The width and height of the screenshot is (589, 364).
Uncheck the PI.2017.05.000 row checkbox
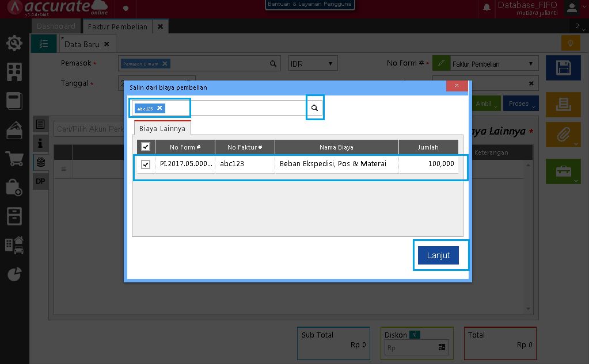(145, 164)
